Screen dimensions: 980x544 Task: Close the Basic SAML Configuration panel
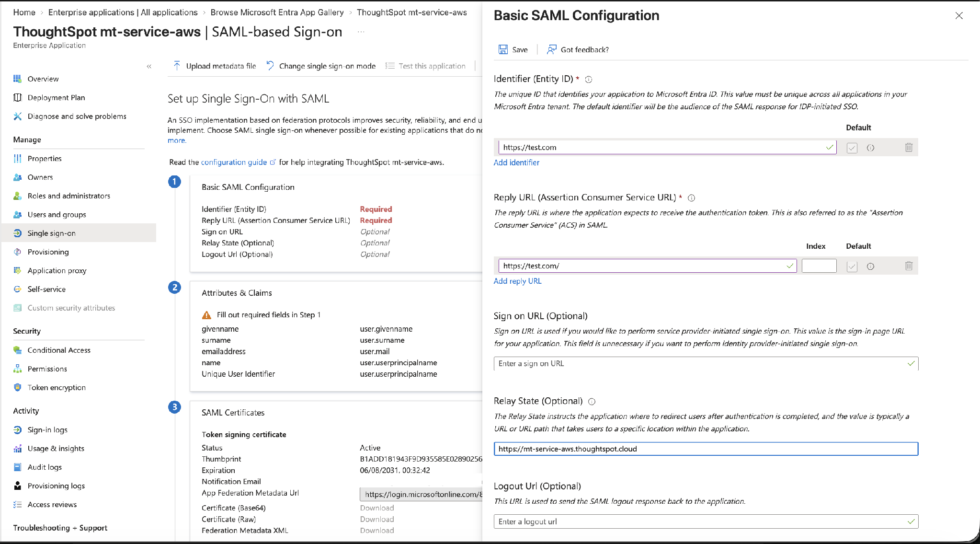(959, 15)
